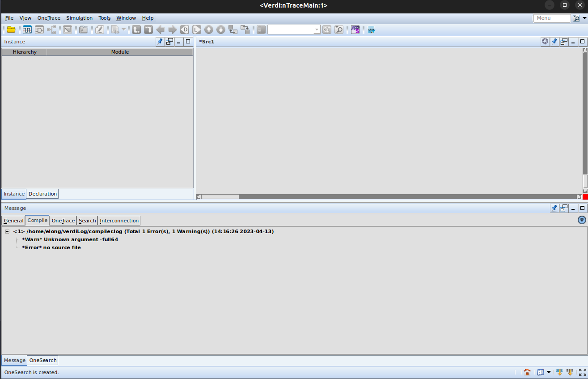Image resolution: width=588 pixels, height=379 pixels.
Task: Toggle the pin on the Message panel
Action: coord(554,208)
